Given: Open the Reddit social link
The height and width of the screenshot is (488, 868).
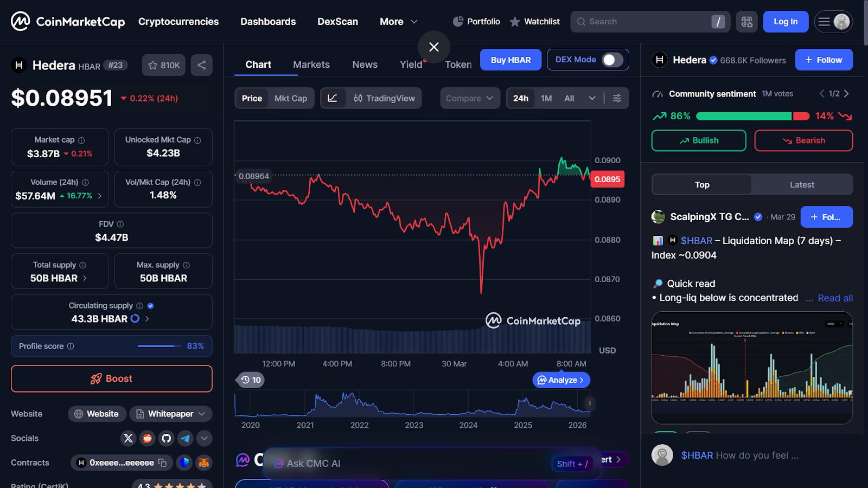Looking at the screenshot, I should pos(147,438).
